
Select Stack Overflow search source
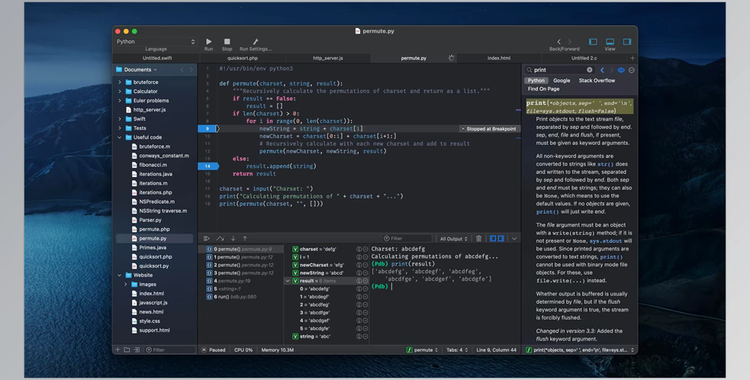click(x=596, y=80)
